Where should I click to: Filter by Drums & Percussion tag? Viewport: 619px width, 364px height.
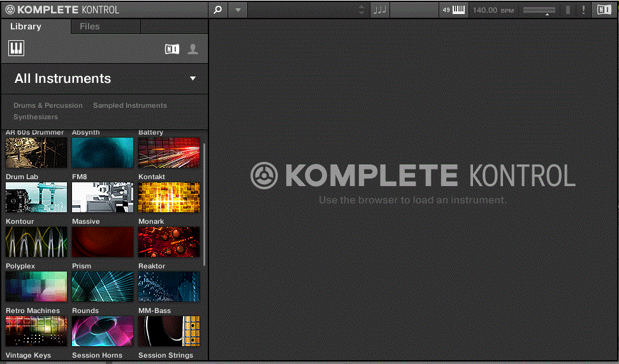point(48,105)
